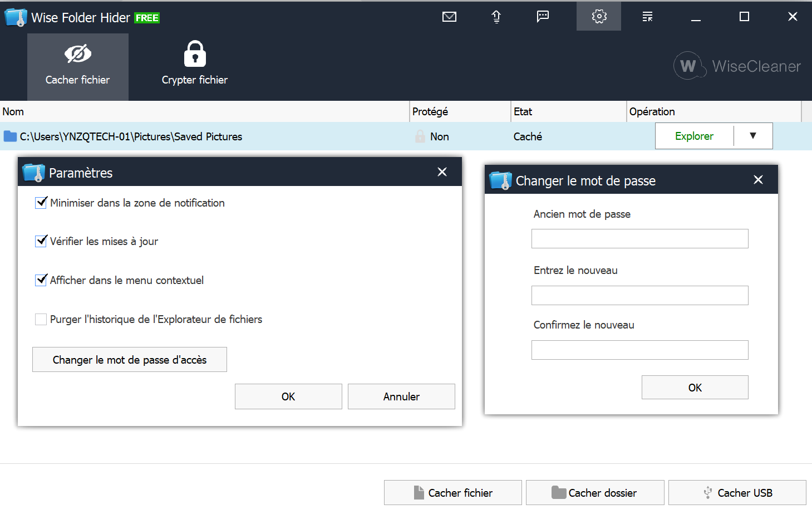This screenshot has height=519, width=812.
Task: Expand the dropdown arrow next to Explorer
Action: (x=753, y=136)
